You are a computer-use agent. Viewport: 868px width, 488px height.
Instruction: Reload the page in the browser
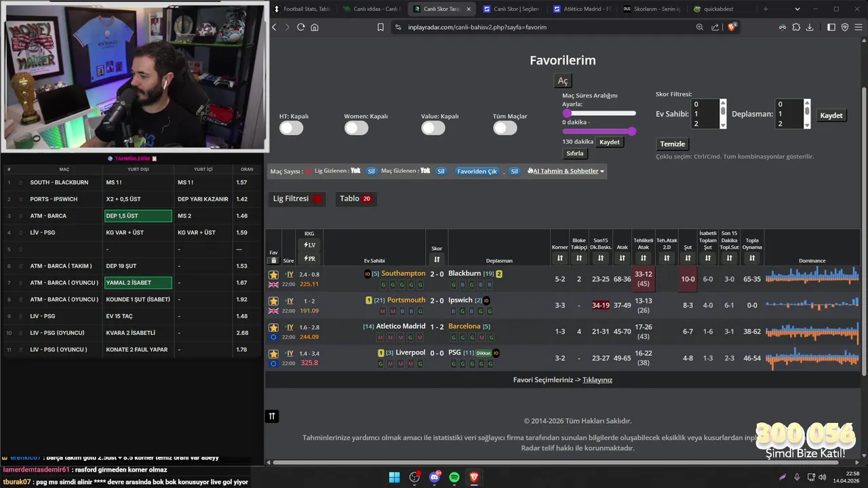coord(300,27)
